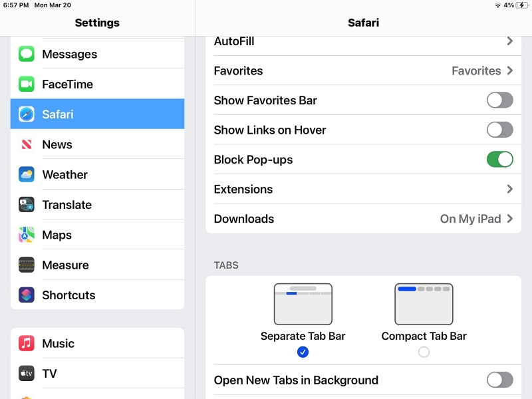Select the Separate Tab Bar thumbnail

303,304
